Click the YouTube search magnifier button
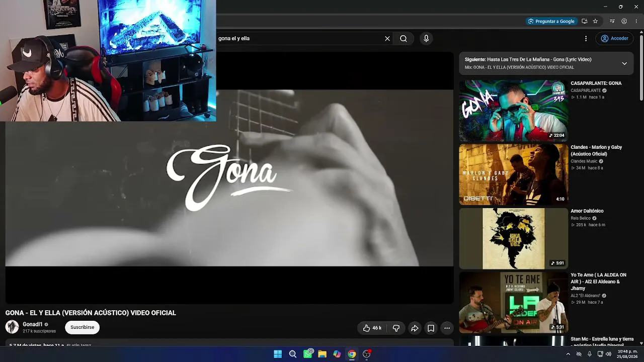The width and height of the screenshot is (644, 362). [404, 38]
